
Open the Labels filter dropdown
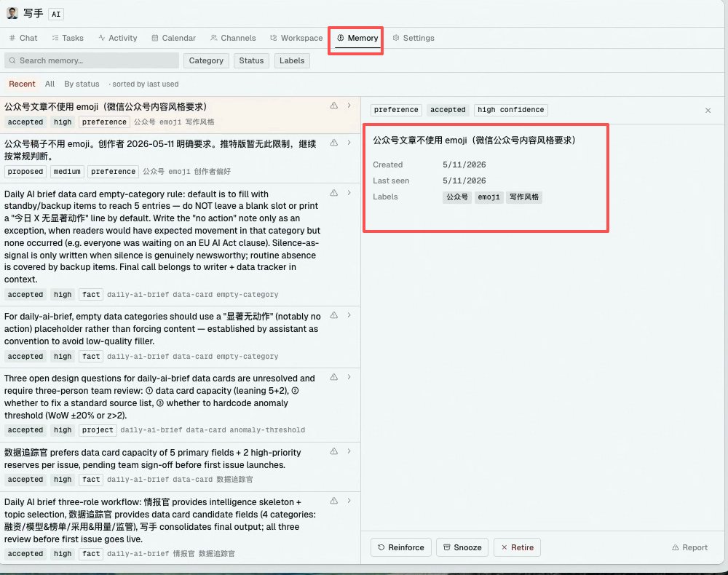coord(292,61)
